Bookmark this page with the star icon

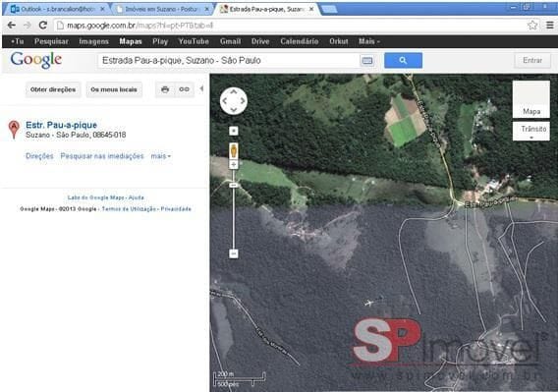point(532,26)
